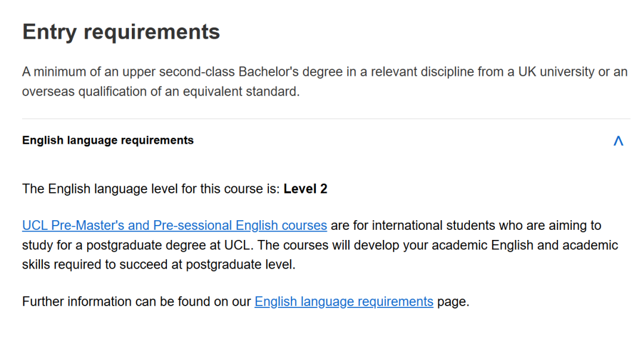Open UCL Pre-Master's and Pre-sessional English courses link
The width and height of the screenshot is (644, 345).
174,226
